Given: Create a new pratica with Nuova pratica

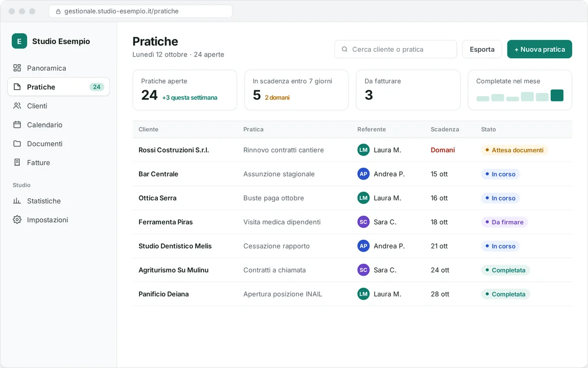Looking at the screenshot, I should pos(539,49).
